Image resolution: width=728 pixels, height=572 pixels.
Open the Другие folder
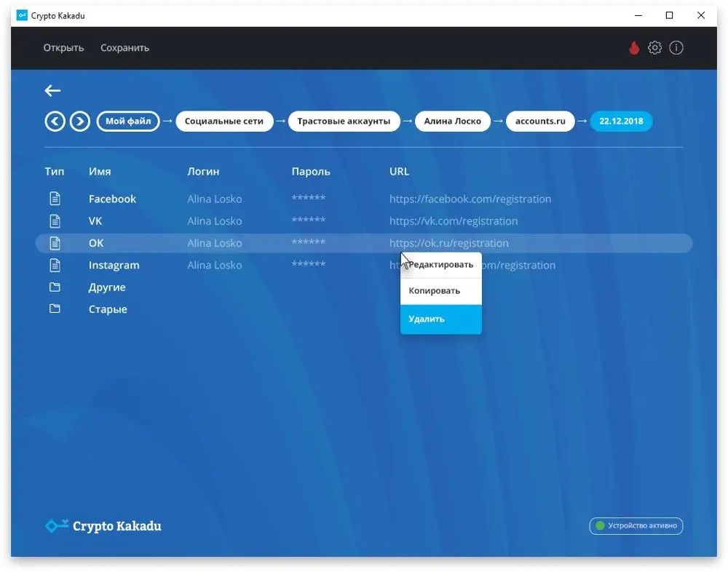pyautogui.click(x=107, y=287)
